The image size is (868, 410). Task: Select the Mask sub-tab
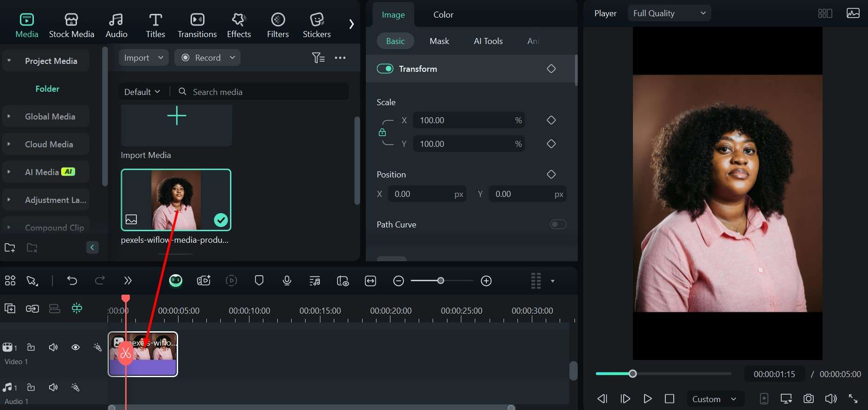coord(439,41)
